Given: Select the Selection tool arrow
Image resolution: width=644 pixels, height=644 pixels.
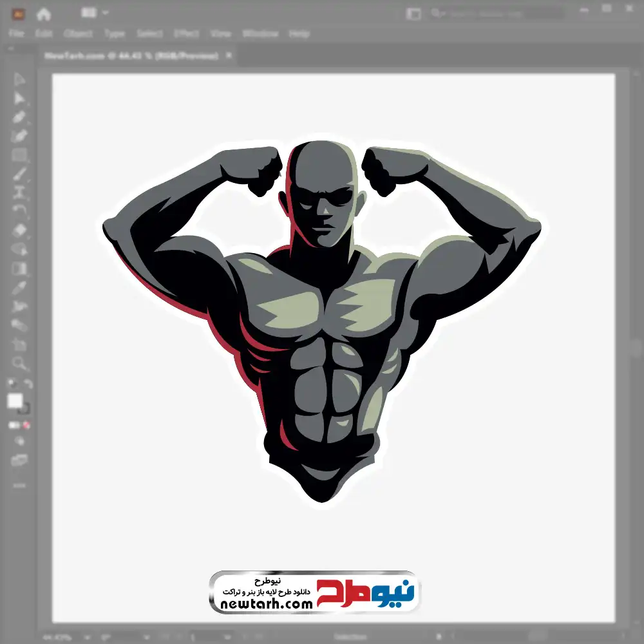Looking at the screenshot, I should click(x=19, y=79).
